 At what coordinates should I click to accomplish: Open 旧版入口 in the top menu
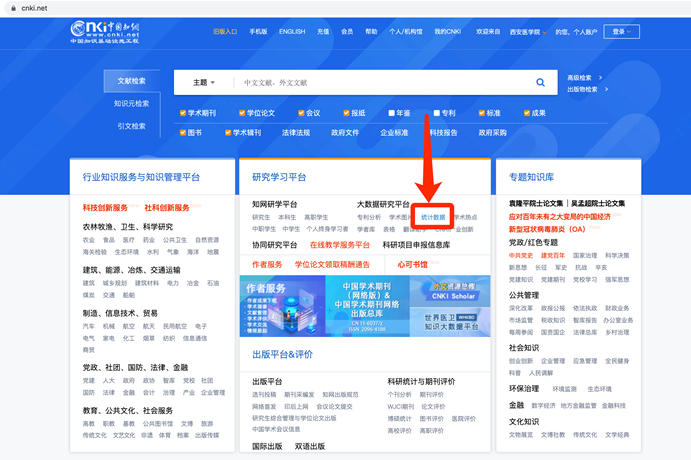click(x=225, y=32)
